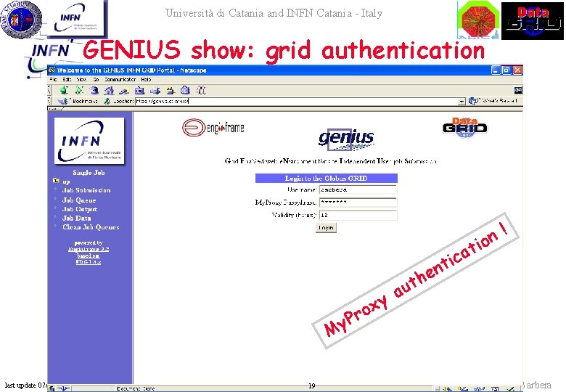Open the Help menu
This screenshot has height=392, width=566.
click(x=146, y=79)
